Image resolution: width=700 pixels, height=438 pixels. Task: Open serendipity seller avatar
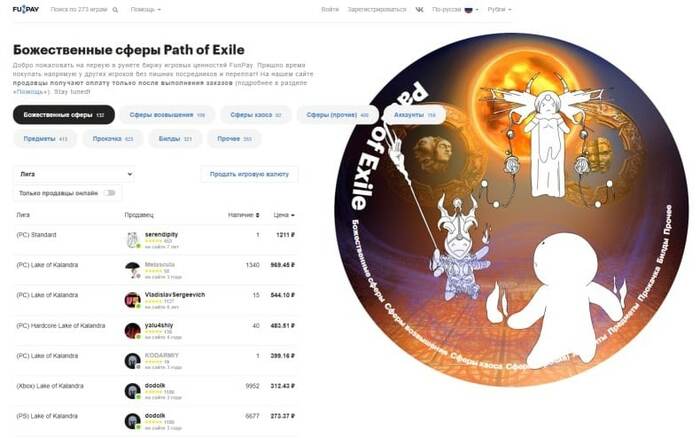point(133,240)
